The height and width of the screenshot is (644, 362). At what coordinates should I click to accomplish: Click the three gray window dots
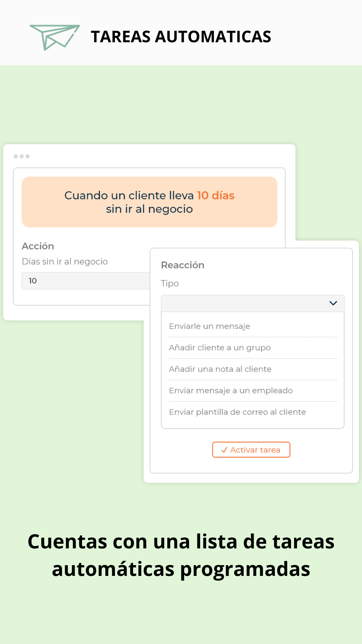tap(22, 156)
